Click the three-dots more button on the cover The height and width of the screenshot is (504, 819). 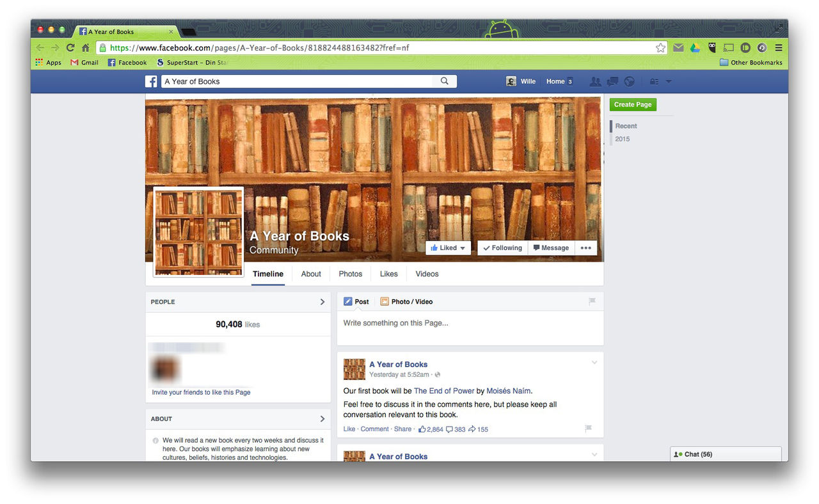click(x=585, y=248)
